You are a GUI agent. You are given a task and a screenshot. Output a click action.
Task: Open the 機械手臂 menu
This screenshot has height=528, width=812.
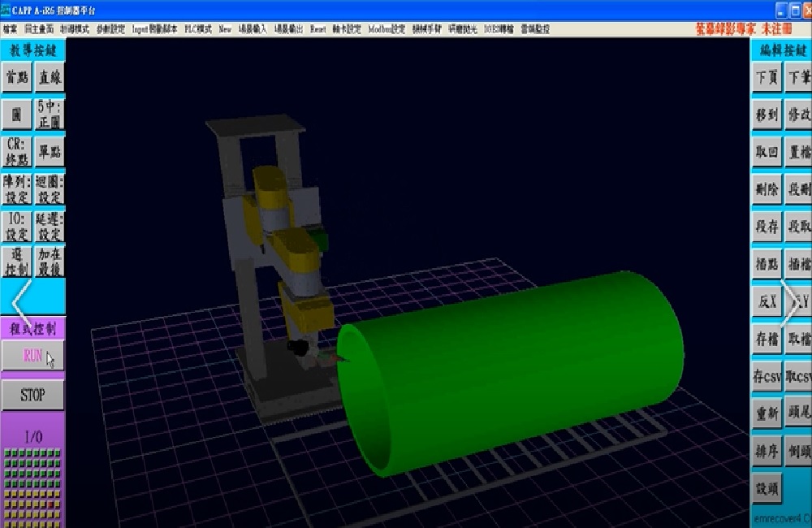coord(427,29)
